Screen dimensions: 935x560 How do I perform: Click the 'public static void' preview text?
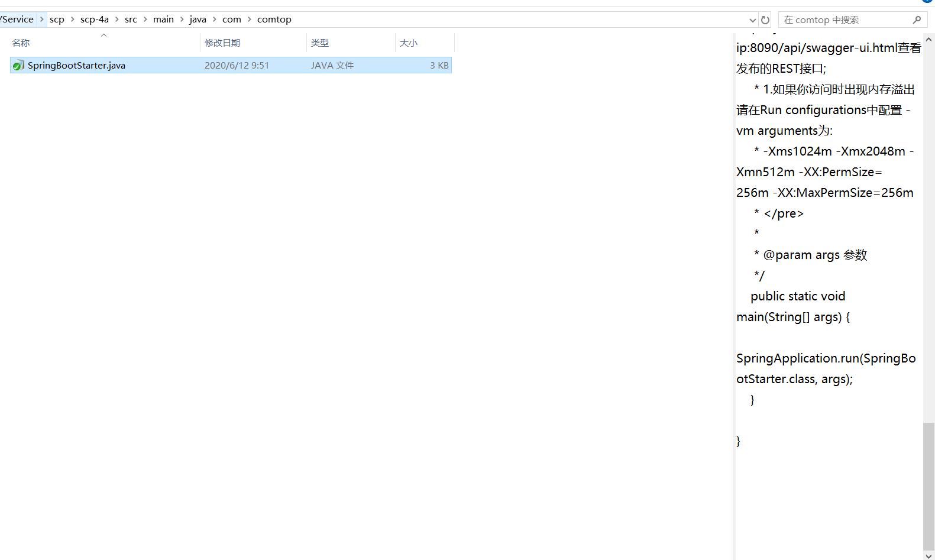coord(798,296)
